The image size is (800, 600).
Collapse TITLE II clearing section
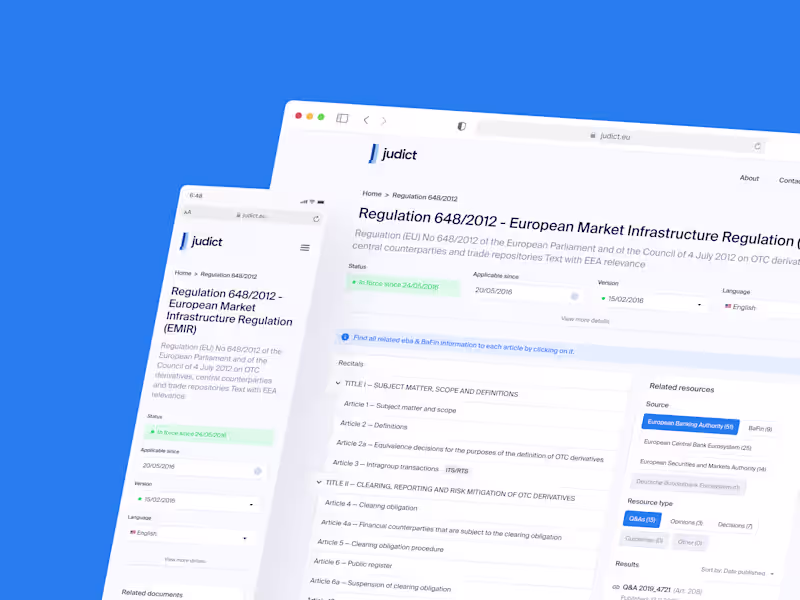click(x=319, y=482)
